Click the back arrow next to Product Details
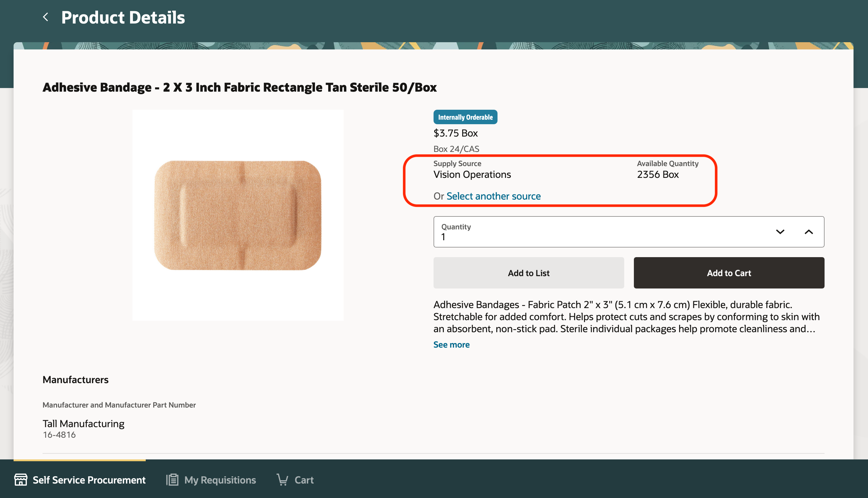This screenshot has width=868, height=498. click(x=46, y=17)
